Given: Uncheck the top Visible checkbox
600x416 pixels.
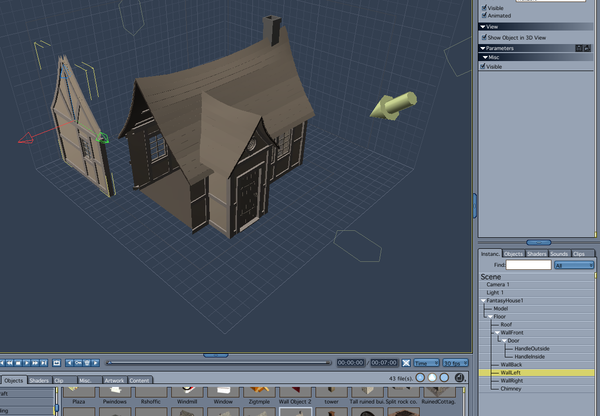Looking at the screenshot, I should (484, 8).
